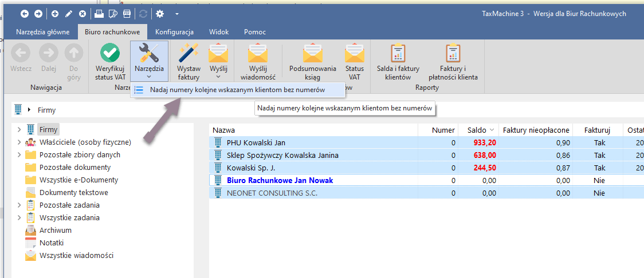The width and height of the screenshot is (644, 278).
Task: Switch to the Konfiguracja ribbon tab
Action: click(x=174, y=32)
